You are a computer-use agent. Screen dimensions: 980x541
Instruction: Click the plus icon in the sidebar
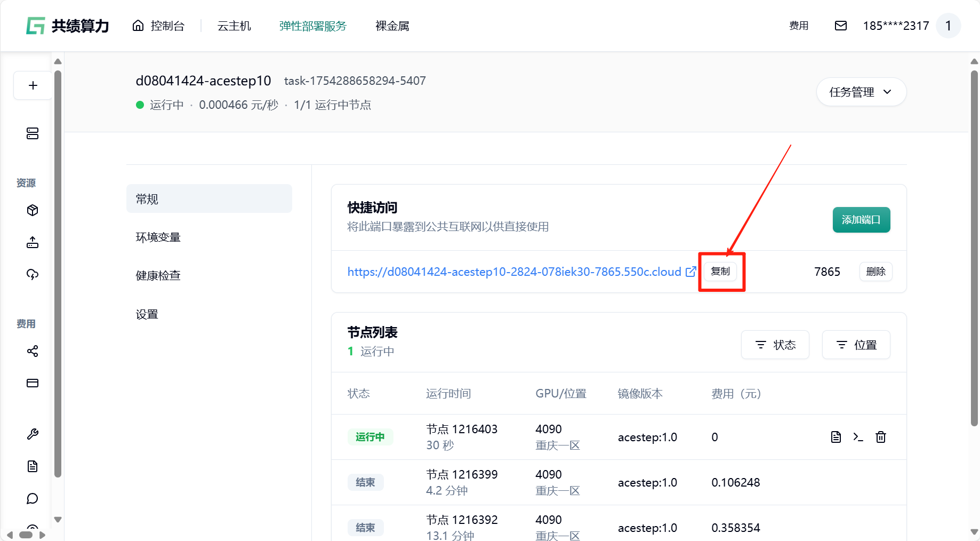pyautogui.click(x=33, y=85)
